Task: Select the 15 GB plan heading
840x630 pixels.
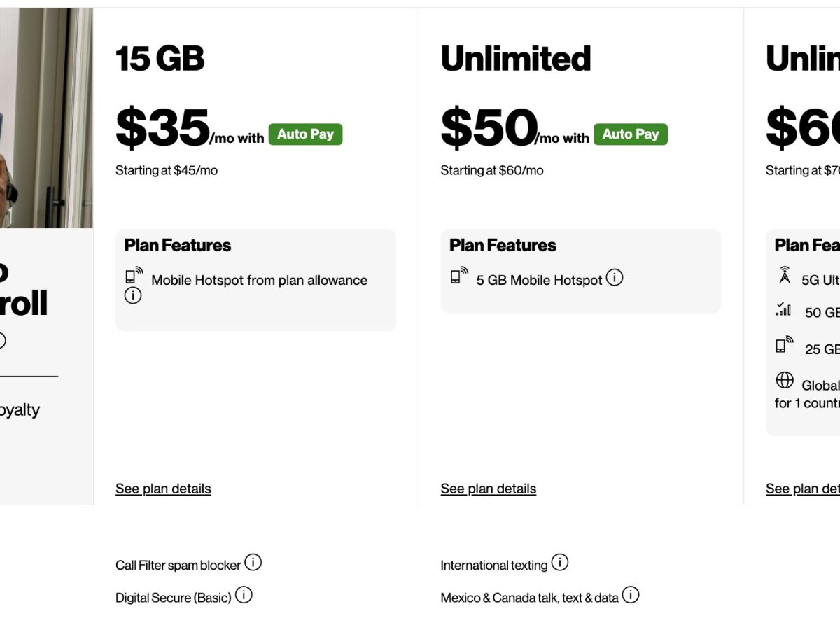Action: click(160, 59)
